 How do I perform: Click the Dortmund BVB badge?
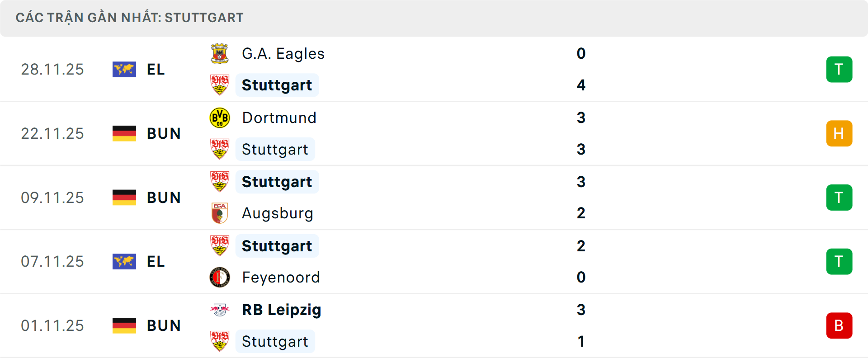pyautogui.click(x=220, y=117)
